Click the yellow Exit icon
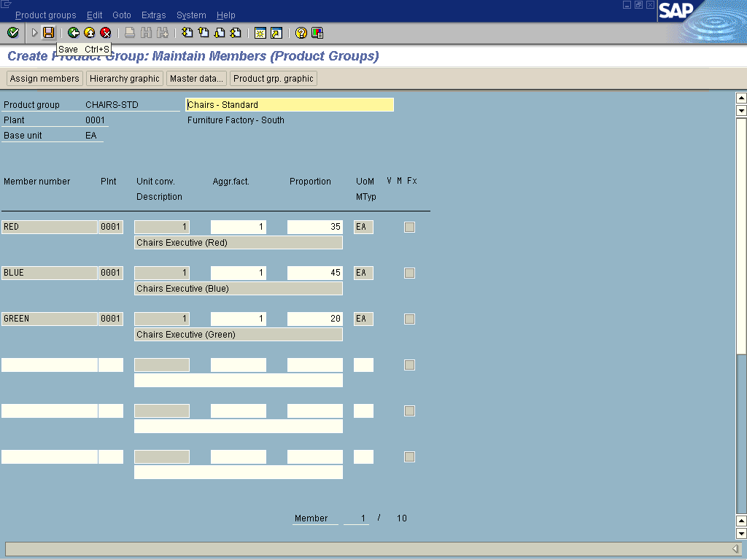This screenshot has width=747, height=560. (90, 32)
